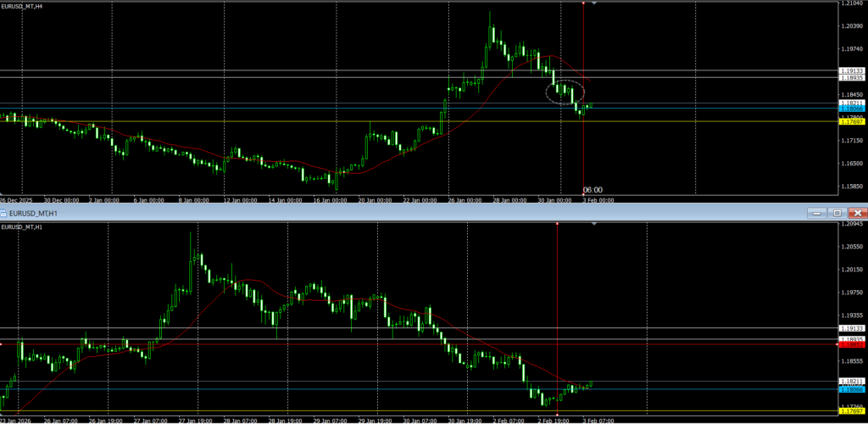Click the 3 Feb 00:00 date on H4 time axis

[598, 200]
